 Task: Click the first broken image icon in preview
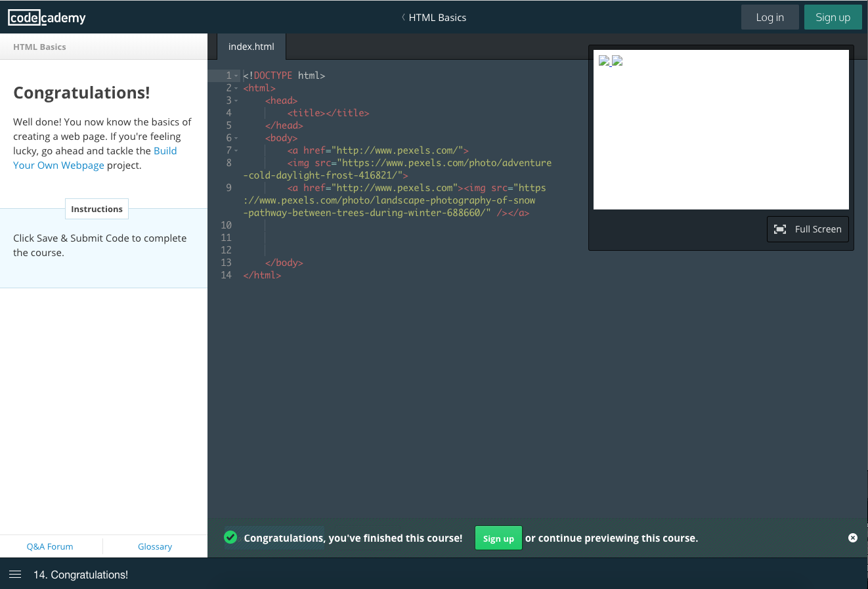coord(604,61)
